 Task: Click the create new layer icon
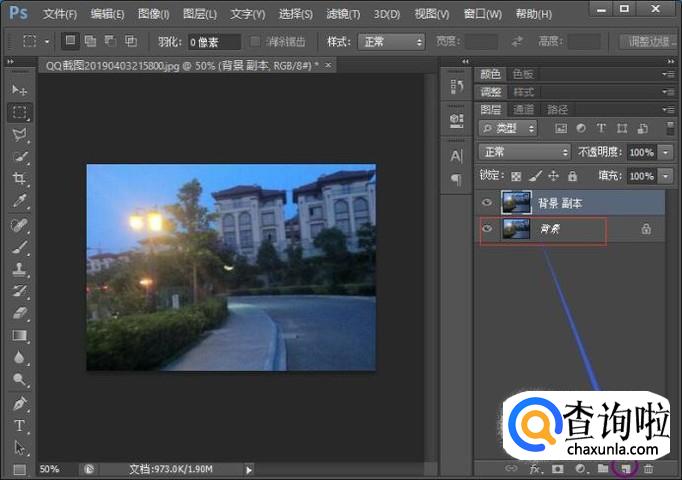click(626, 468)
